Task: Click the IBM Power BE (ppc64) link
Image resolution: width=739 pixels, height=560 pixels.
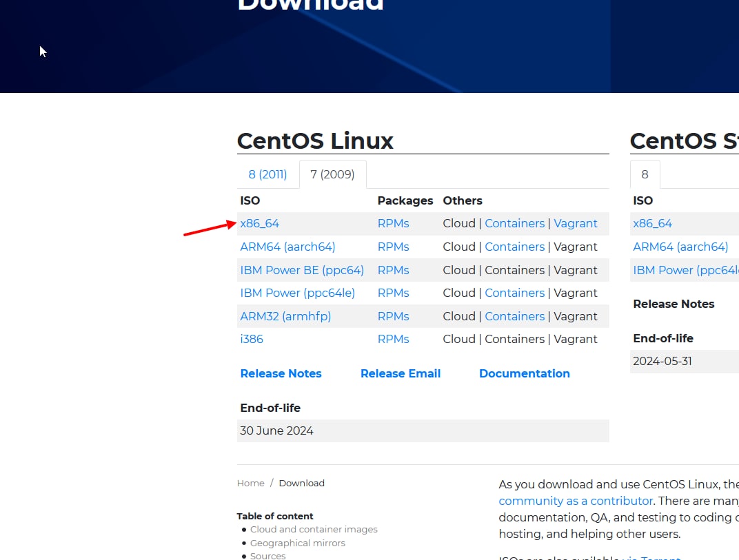Action: click(302, 270)
